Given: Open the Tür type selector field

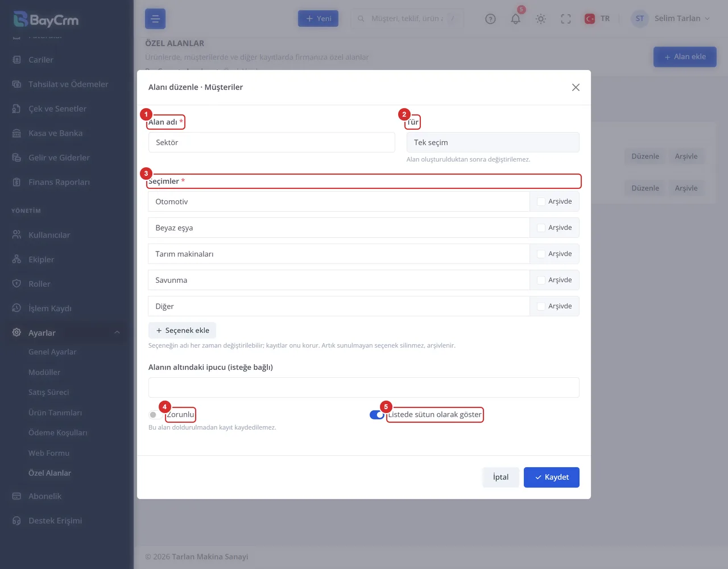Looking at the screenshot, I should click(x=493, y=142).
